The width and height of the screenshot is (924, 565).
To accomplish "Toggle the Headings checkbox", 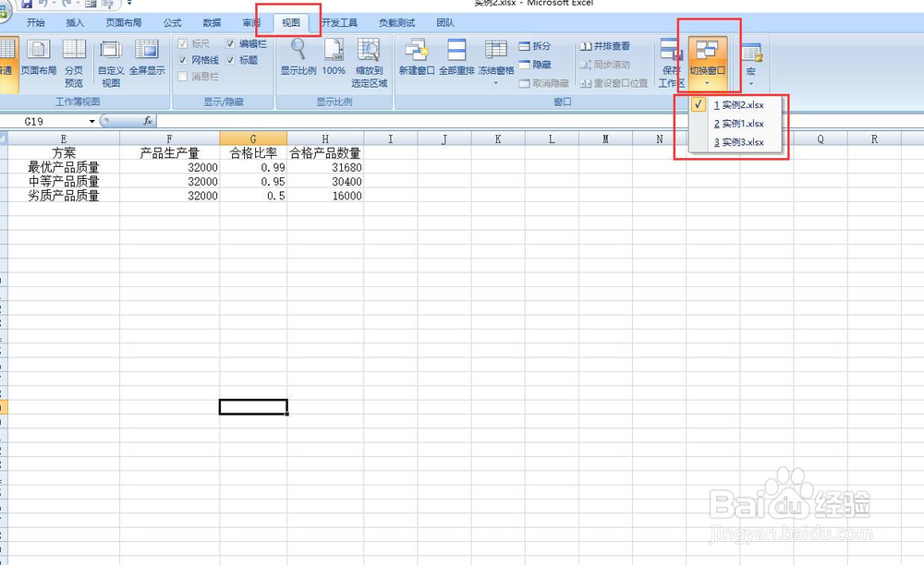I will point(230,60).
